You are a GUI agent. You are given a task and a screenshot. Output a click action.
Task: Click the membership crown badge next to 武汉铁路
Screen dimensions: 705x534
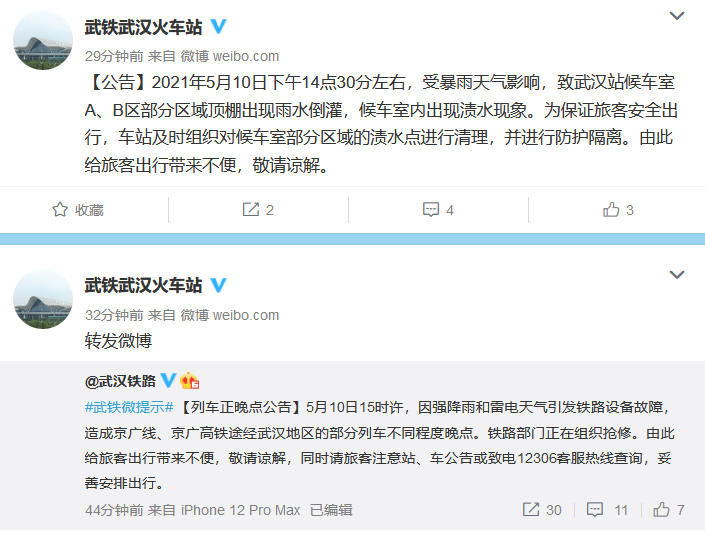tap(189, 381)
